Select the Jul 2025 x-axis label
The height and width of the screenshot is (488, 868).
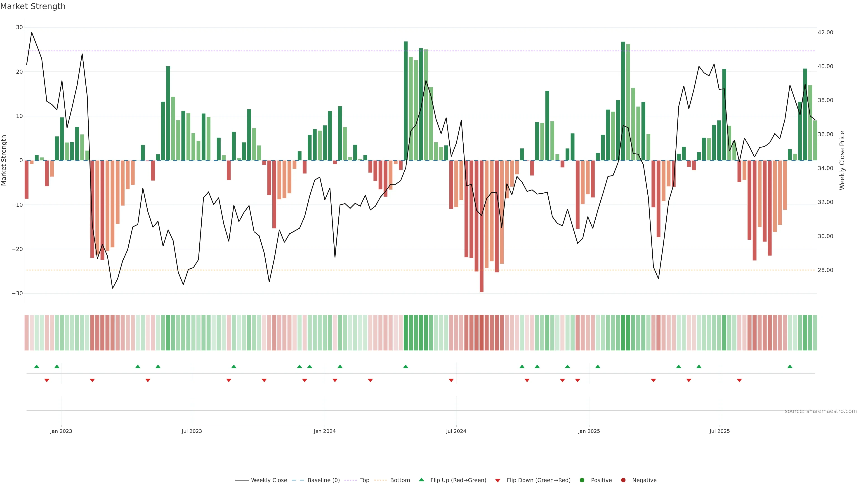(719, 431)
